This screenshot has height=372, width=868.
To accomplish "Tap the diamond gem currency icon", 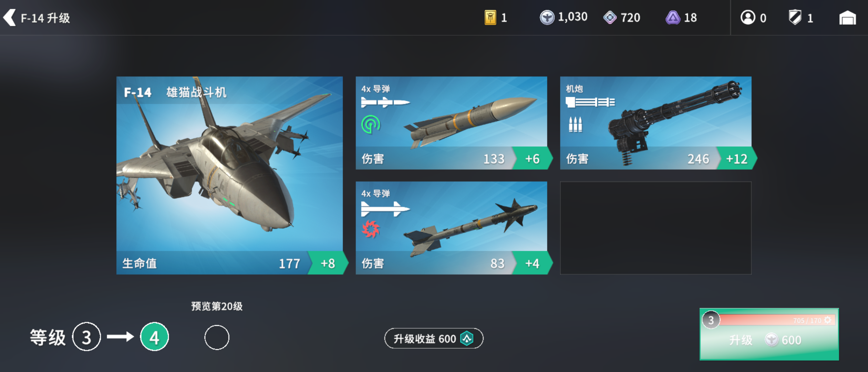I will tap(610, 18).
